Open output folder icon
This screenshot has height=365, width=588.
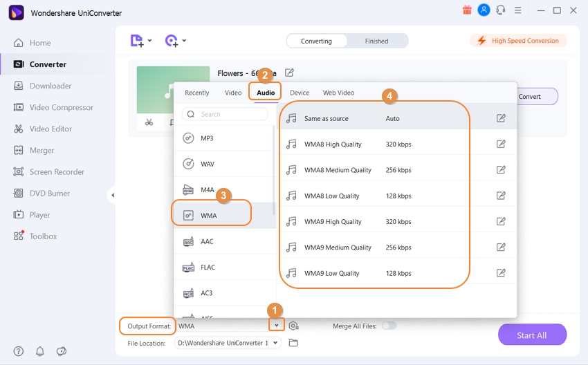[293, 343]
